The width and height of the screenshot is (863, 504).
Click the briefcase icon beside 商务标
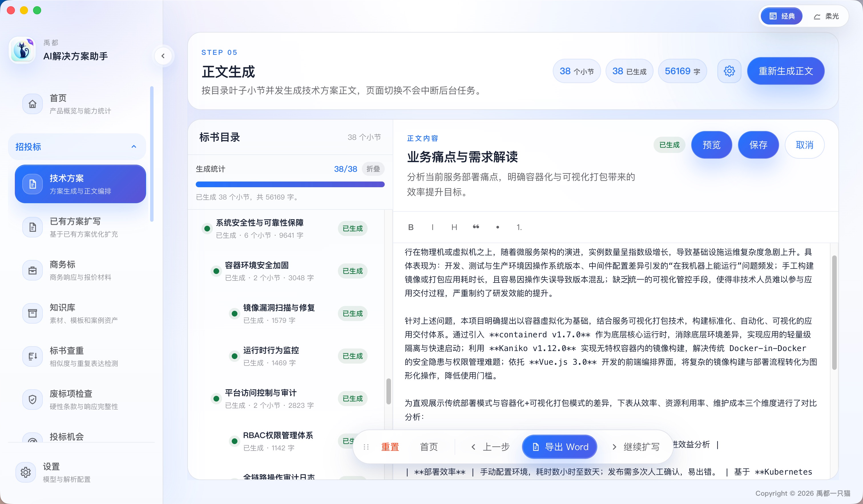click(x=33, y=270)
